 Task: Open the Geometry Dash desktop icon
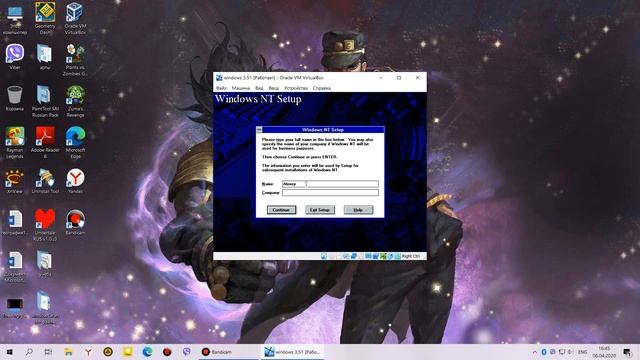45,18
